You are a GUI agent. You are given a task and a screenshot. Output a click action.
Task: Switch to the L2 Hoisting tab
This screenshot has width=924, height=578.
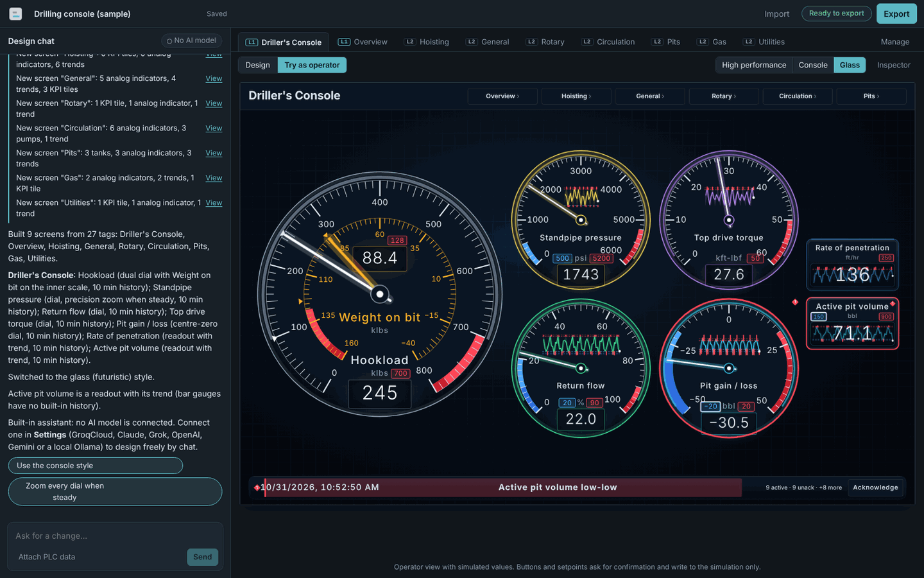[x=427, y=42]
